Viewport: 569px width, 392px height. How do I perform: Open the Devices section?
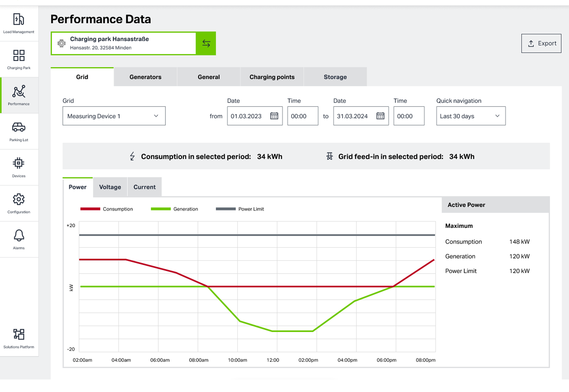(19, 167)
